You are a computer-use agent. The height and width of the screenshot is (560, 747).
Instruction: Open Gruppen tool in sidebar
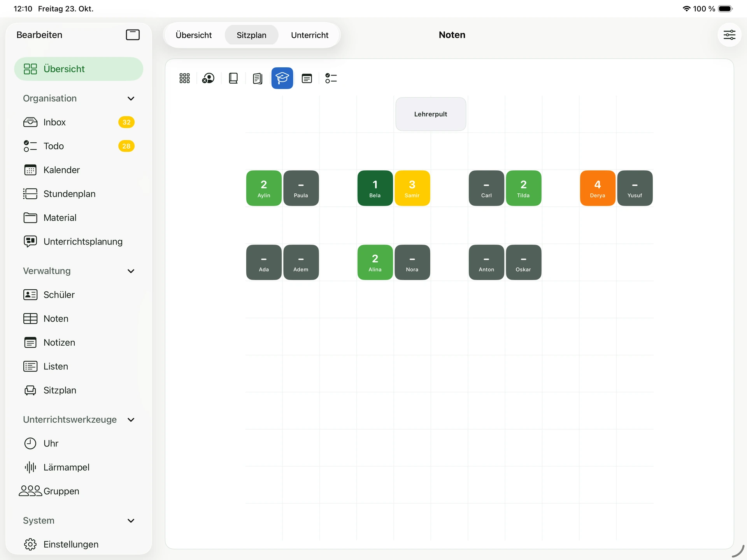pos(79,491)
